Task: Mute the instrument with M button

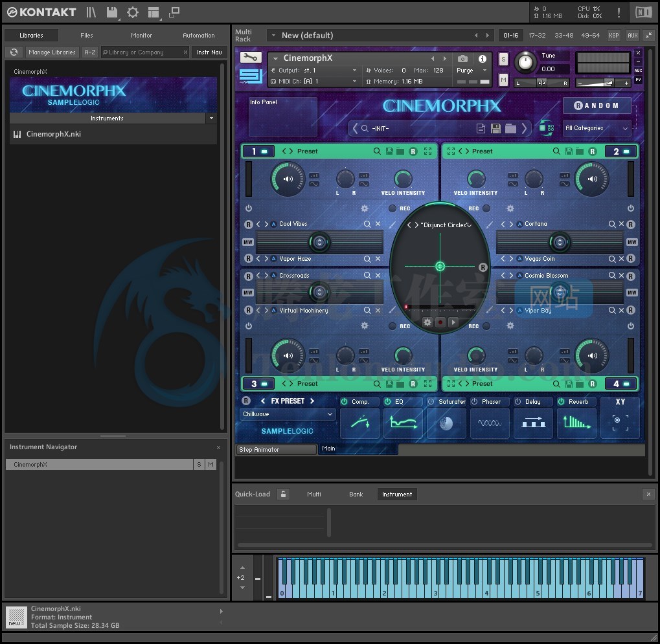Action: (x=503, y=80)
